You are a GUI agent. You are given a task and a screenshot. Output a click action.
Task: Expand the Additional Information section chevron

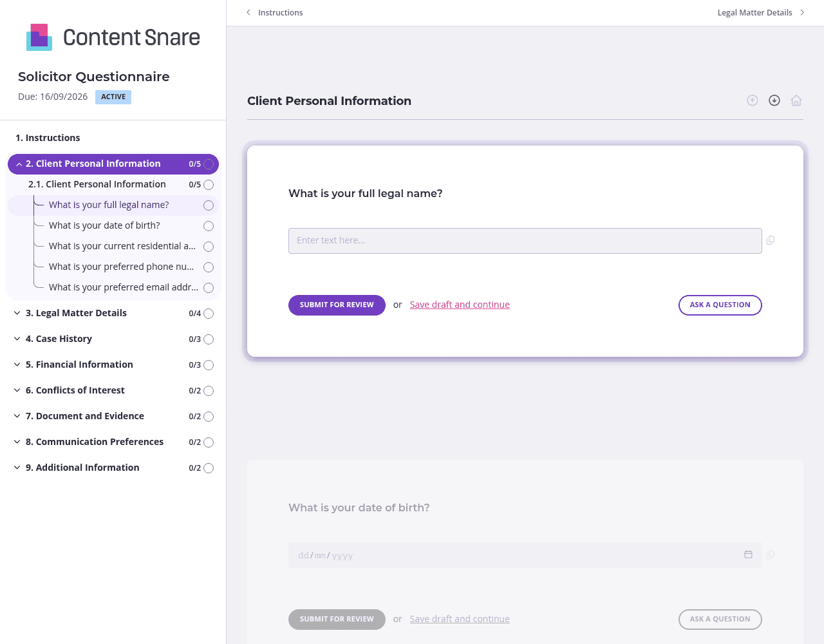tap(17, 468)
